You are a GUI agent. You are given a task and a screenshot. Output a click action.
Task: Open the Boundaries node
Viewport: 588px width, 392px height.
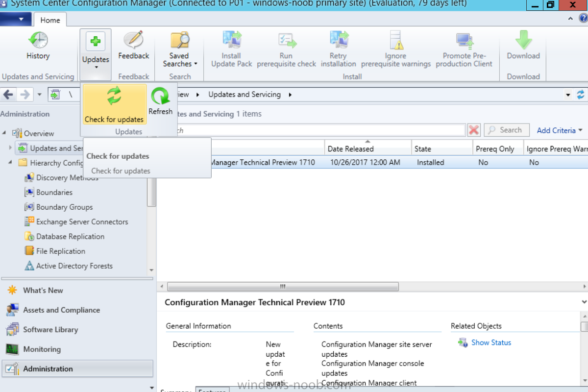pyautogui.click(x=49, y=192)
